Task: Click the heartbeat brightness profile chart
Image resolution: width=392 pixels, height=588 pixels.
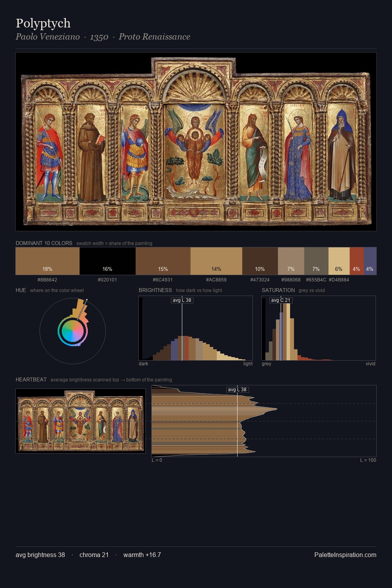Action: click(264, 421)
